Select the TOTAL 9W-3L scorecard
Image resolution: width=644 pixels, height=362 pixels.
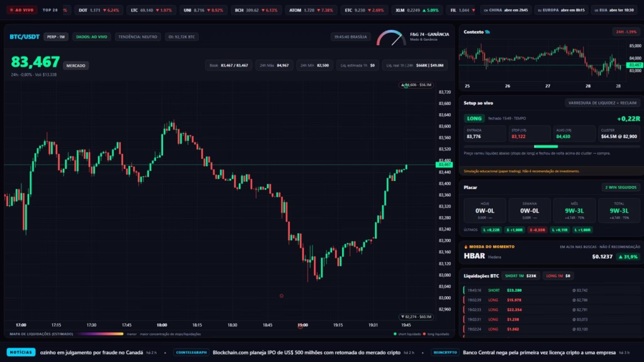click(619, 211)
